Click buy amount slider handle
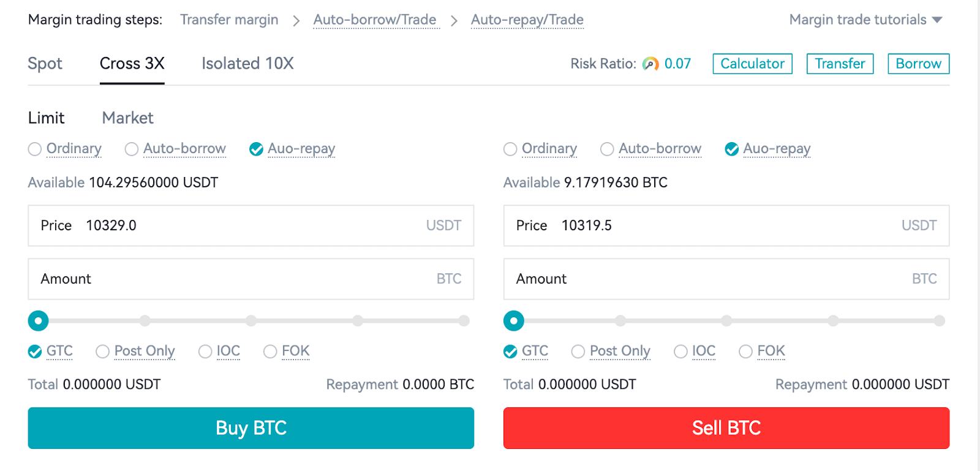 (x=38, y=320)
